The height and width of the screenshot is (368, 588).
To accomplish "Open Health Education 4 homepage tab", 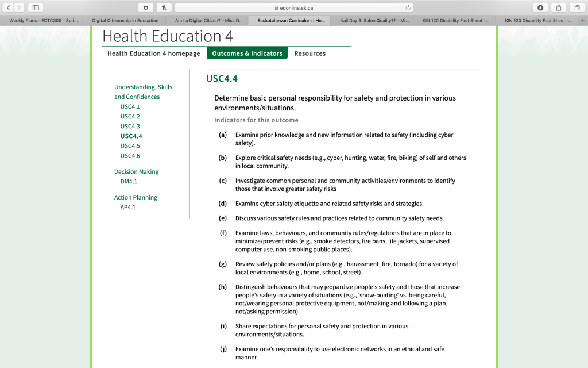I will (154, 53).
